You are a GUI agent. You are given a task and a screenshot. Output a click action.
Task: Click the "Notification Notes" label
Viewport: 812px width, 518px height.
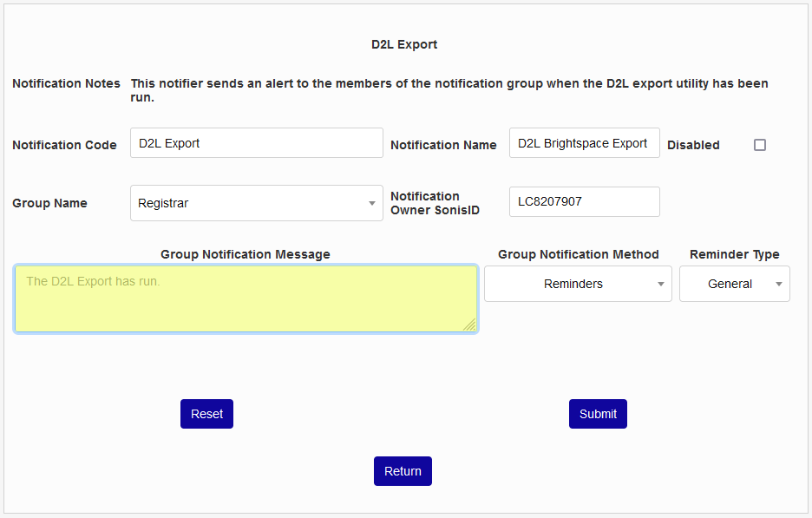(x=66, y=83)
